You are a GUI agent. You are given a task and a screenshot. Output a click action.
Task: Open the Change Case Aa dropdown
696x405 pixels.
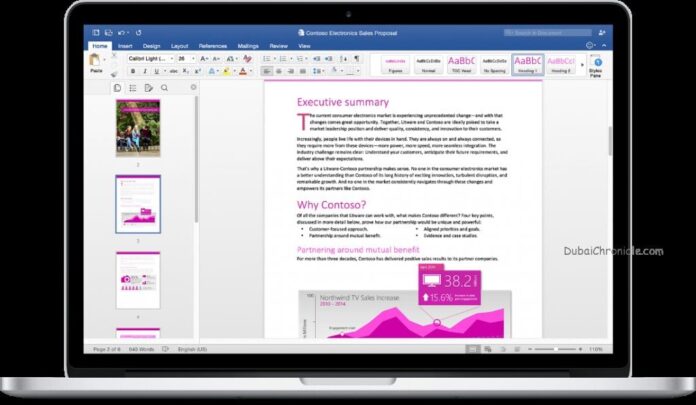[232, 59]
